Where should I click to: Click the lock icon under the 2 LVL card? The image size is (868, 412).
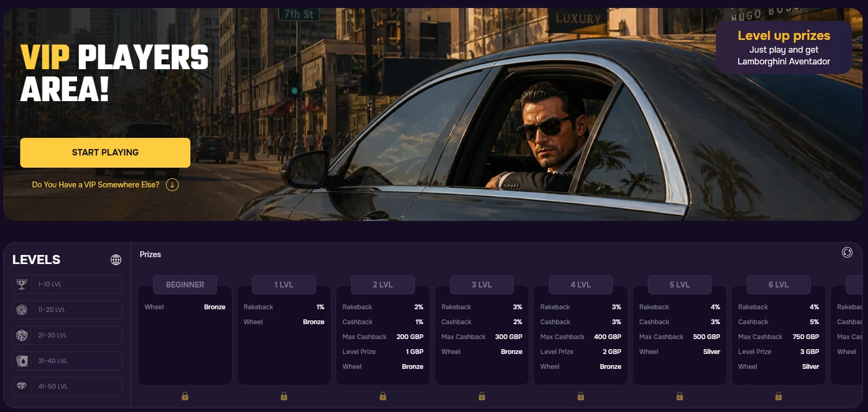tap(383, 396)
